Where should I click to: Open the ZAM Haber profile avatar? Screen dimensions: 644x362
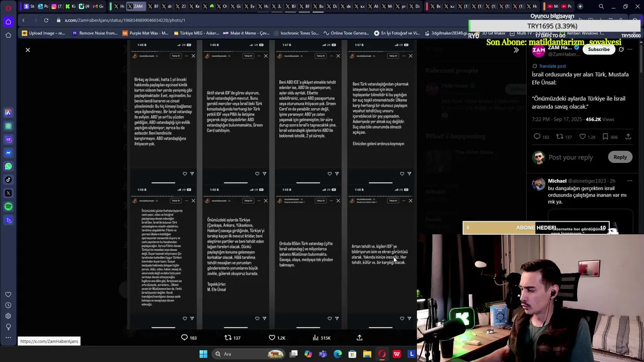538,51
